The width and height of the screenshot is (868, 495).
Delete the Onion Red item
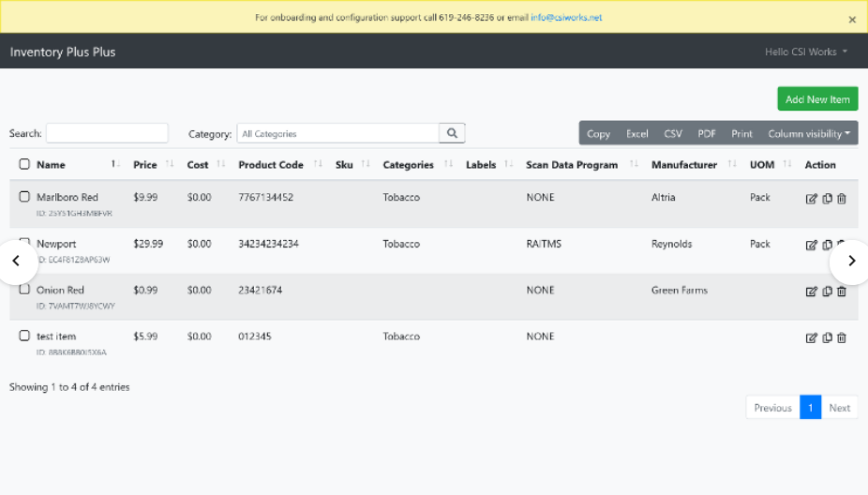(842, 291)
